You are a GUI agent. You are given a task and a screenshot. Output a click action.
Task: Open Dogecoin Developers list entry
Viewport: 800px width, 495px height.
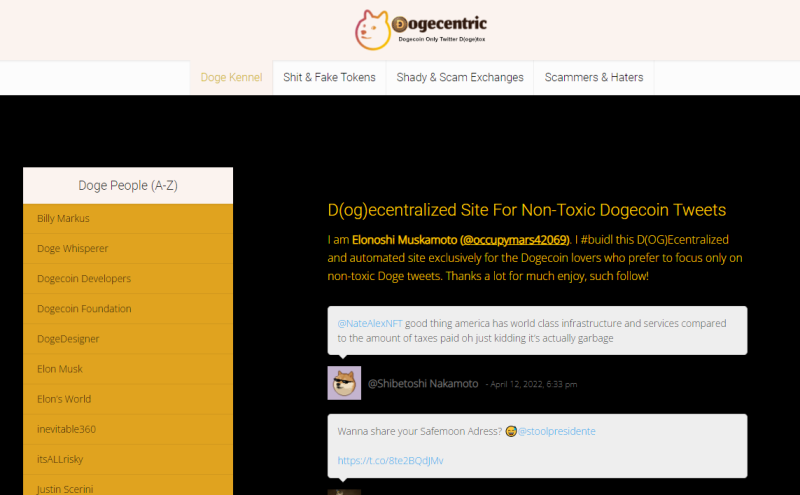coord(128,279)
